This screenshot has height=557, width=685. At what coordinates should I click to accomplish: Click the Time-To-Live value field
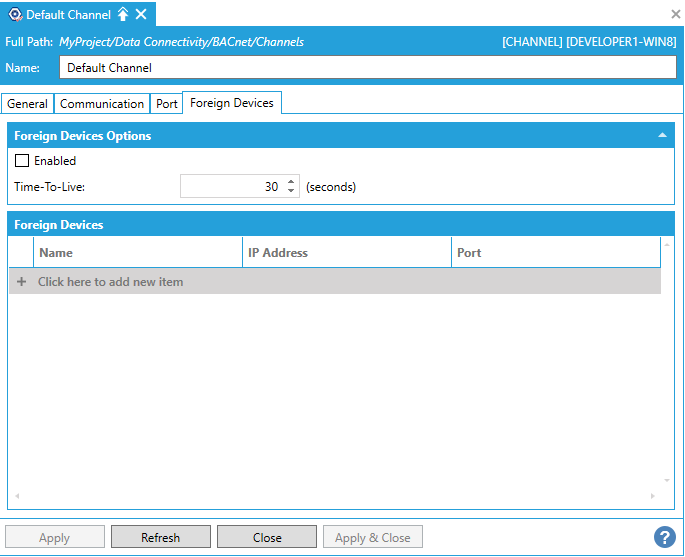coord(232,187)
